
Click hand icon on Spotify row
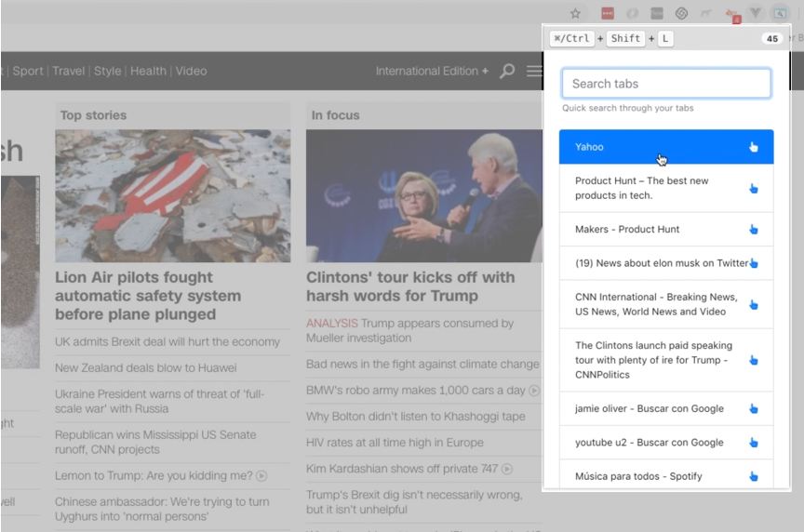tap(753, 476)
